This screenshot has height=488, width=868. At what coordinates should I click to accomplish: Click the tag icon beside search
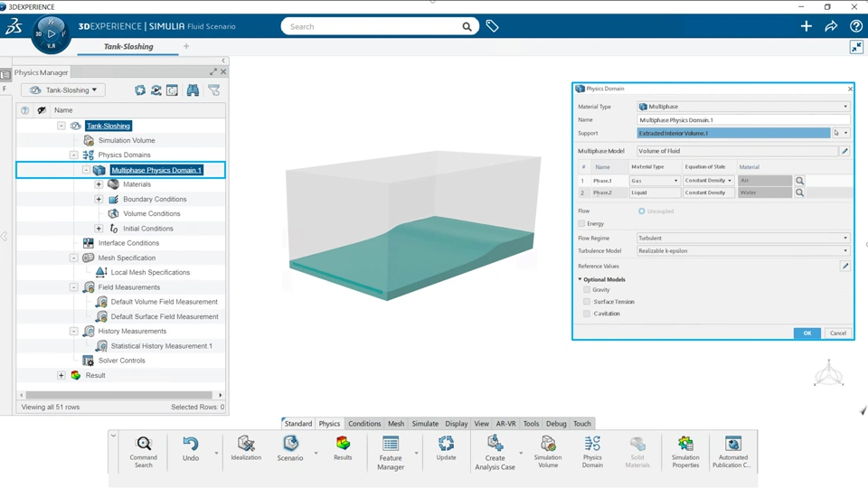coord(492,26)
